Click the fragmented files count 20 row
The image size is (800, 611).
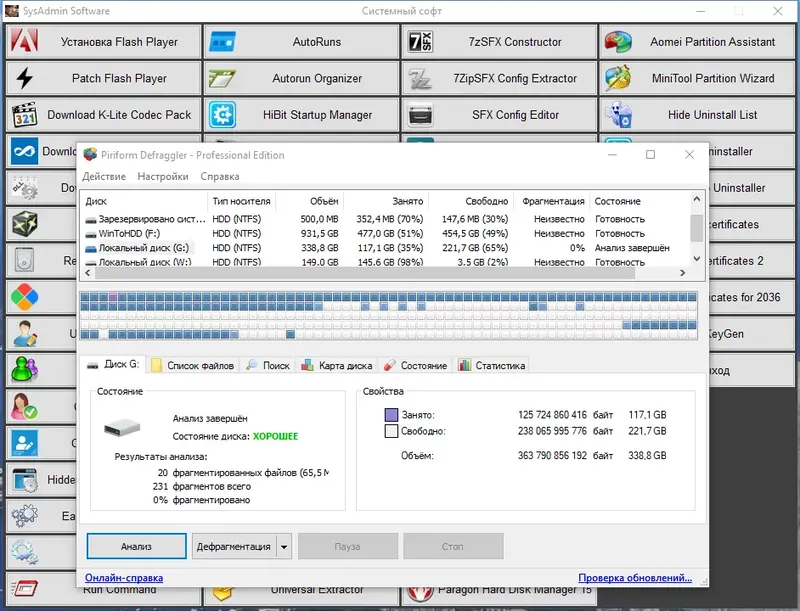[243, 473]
